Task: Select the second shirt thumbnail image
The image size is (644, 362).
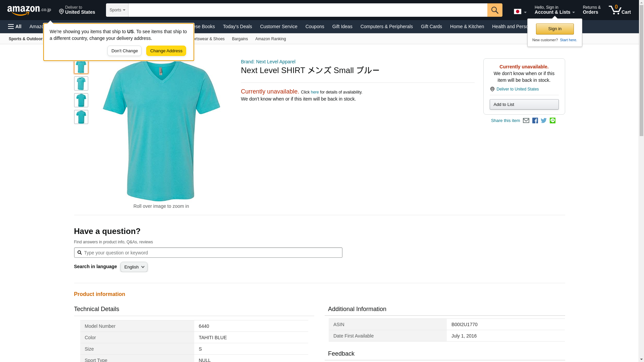Action: pyautogui.click(x=81, y=83)
